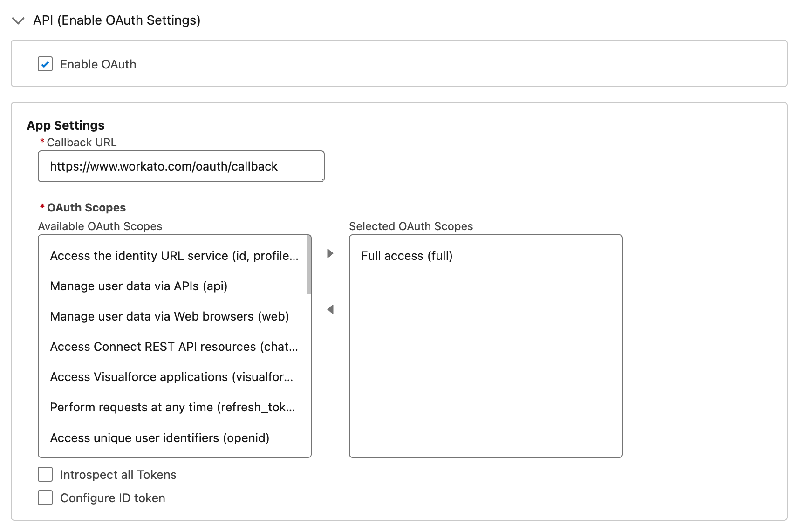The image size is (799, 532).
Task: Check the Configure ID token option
Action: pyautogui.click(x=45, y=498)
